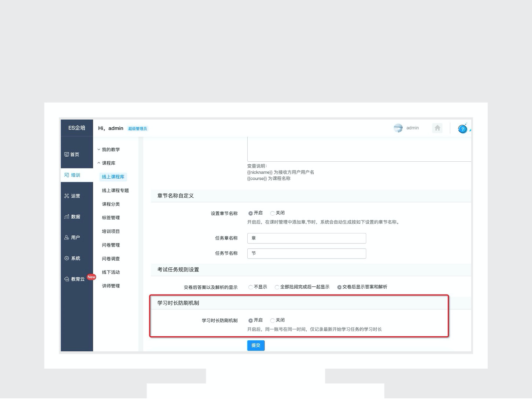Open 讲师管理 in the submenu
Image resolution: width=532 pixels, height=399 pixels.
coord(111,286)
